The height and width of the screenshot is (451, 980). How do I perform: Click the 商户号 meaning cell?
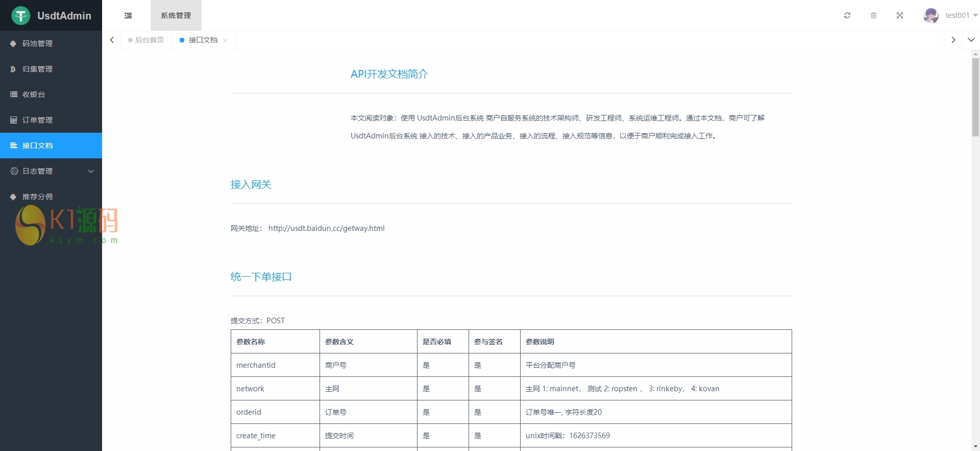(369, 365)
